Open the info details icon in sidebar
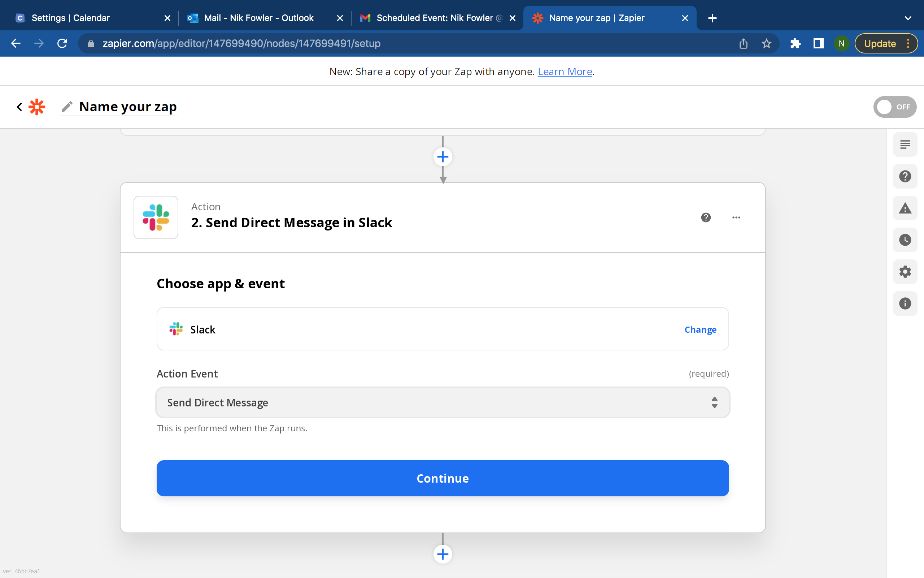The image size is (924, 578). pos(905,303)
